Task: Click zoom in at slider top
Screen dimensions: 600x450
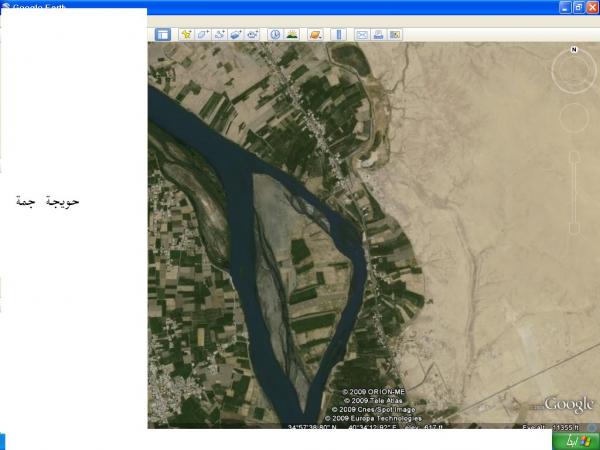Action: click(x=574, y=156)
